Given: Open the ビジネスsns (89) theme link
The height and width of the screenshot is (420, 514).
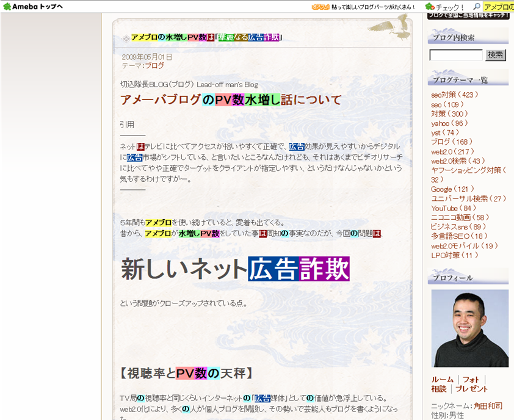Looking at the screenshot, I should [x=458, y=226].
